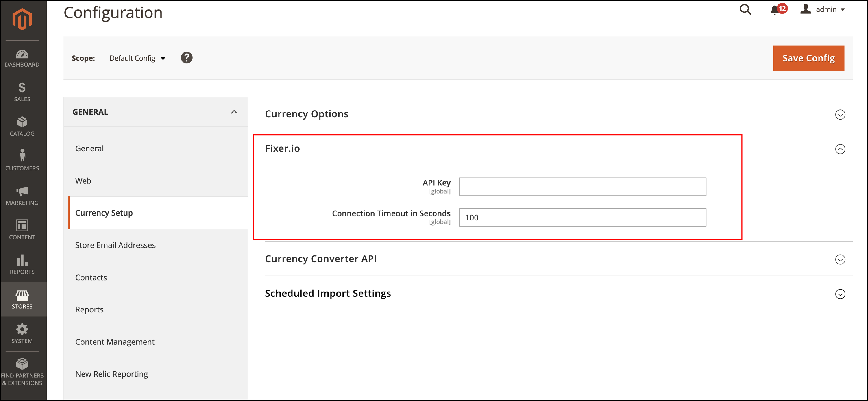Click the Fixer.io heading text

pos(282,149)
